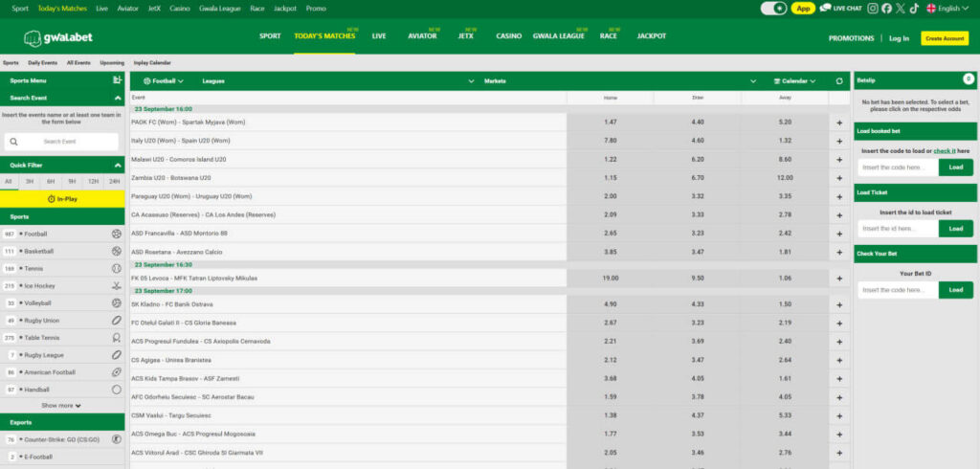Click the gwalabet logo

(58, 38)
